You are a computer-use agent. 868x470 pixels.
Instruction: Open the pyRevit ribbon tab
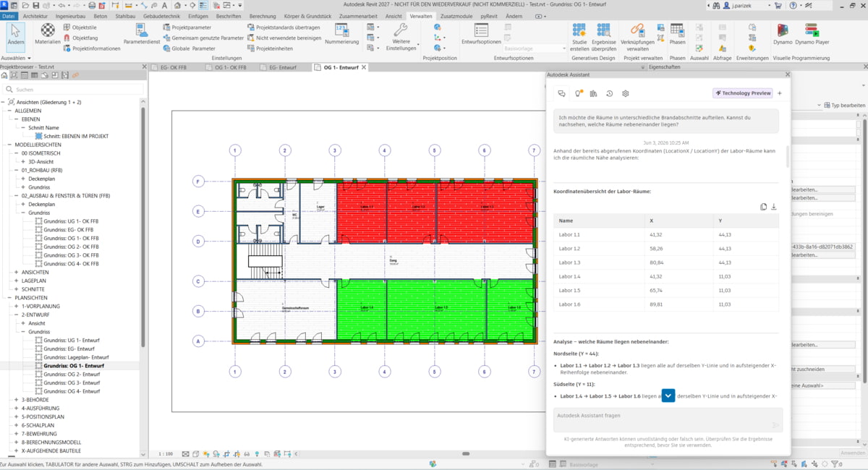click(490, 15)
